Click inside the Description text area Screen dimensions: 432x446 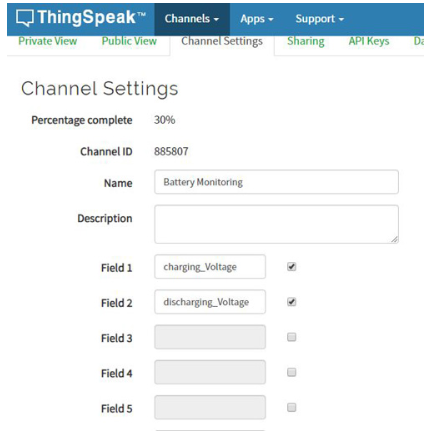click(276, 224)
